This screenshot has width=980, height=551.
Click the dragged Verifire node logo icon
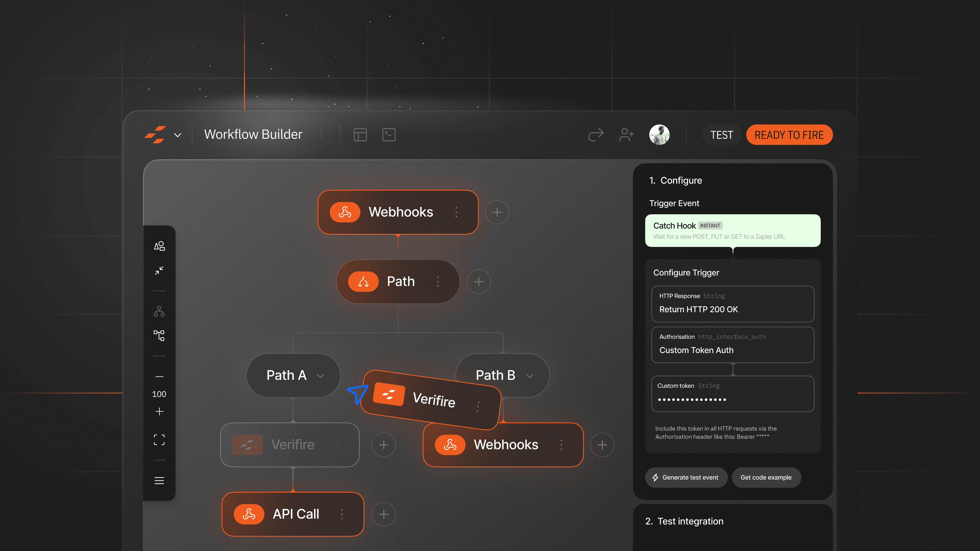click(x=388, y=394)
